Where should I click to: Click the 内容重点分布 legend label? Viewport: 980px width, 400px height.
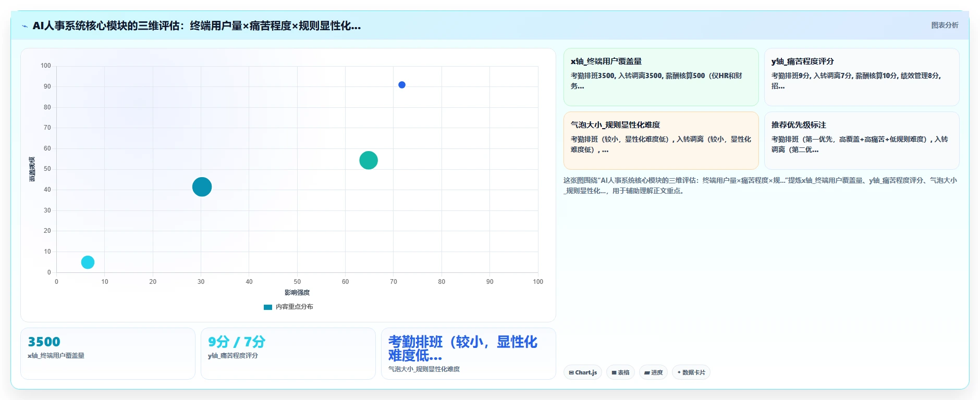point(295,307)
